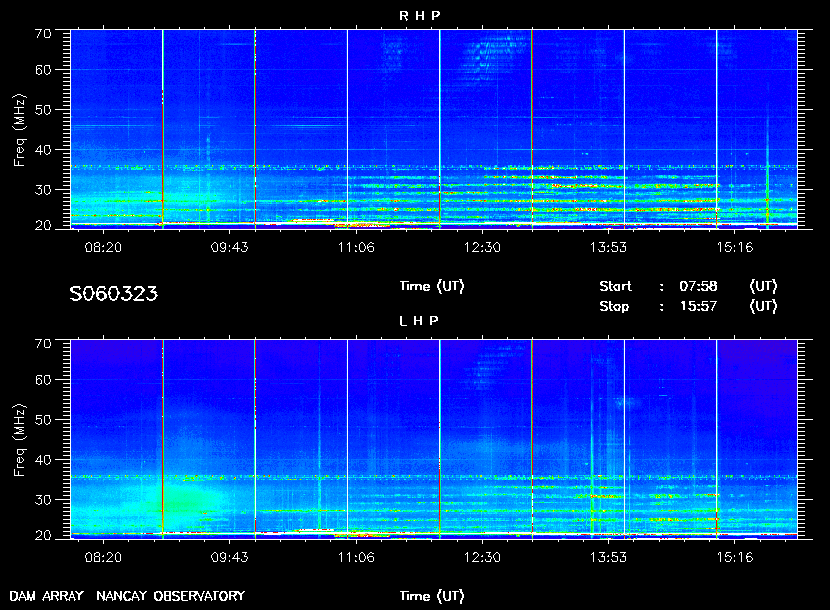The image size is (830, 610).
Task: Click the Stop time value 15:57
Action: point(698,307)
